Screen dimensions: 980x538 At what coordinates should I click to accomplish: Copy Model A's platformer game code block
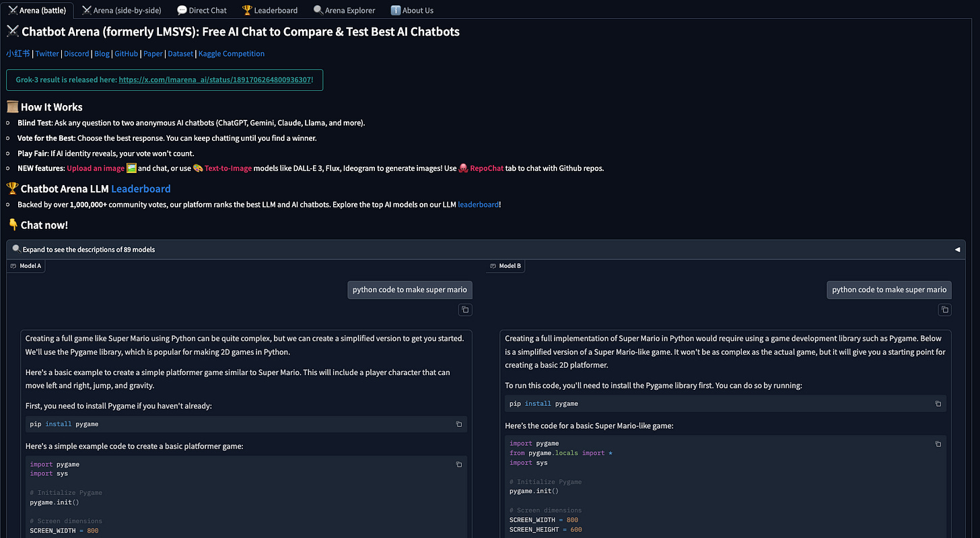click(x=459, y=465)
